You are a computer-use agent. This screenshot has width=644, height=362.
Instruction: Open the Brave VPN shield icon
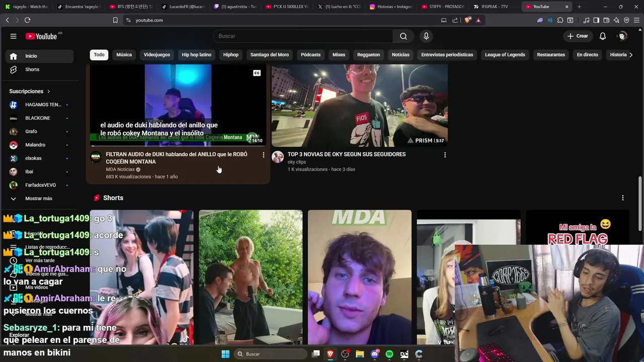tap(626, 20)
